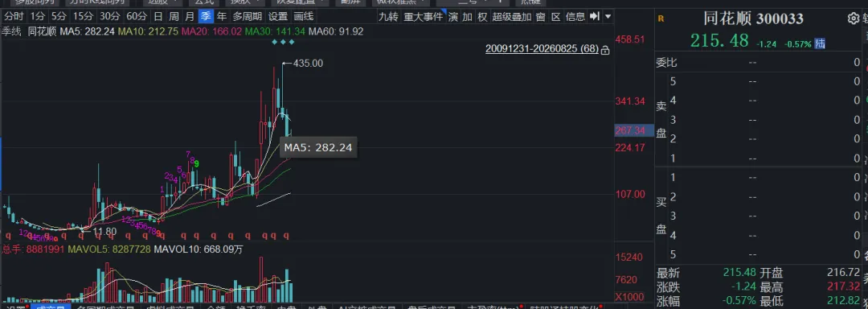Click the 委比 row label

click(666, 63)
